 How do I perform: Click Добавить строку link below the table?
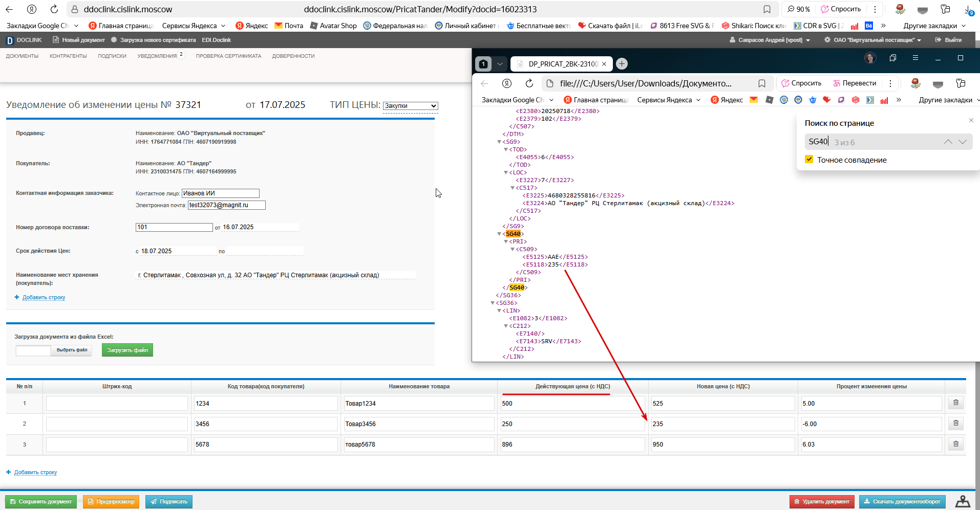pyautogui.click(x=35, y=472)
